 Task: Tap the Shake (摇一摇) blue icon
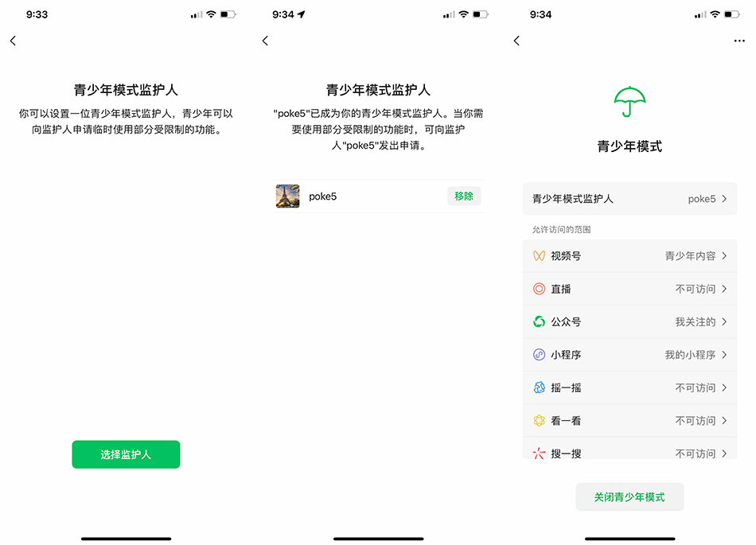(539, 387)
